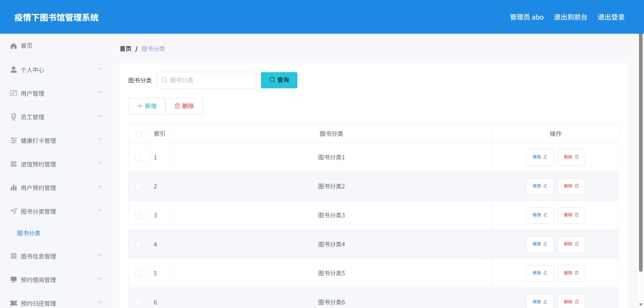Click the 疫情下图书馆管理系统 title
644x308 pixels.
[57, 18]
